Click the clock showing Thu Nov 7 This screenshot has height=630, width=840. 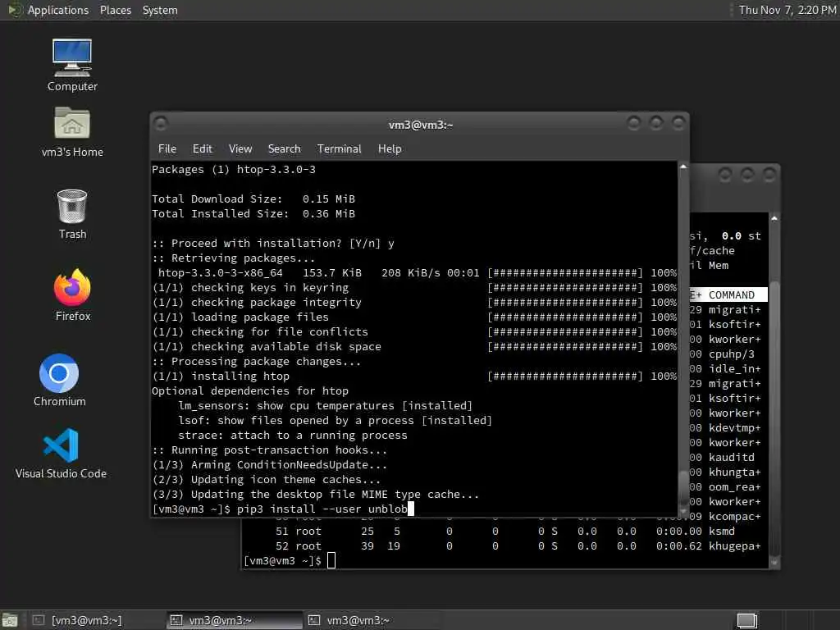787,10
